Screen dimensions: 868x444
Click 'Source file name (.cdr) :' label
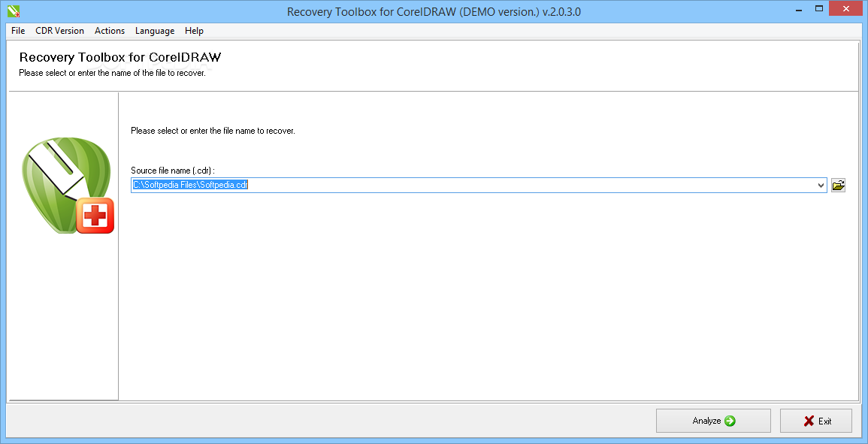tap(173, 171)
